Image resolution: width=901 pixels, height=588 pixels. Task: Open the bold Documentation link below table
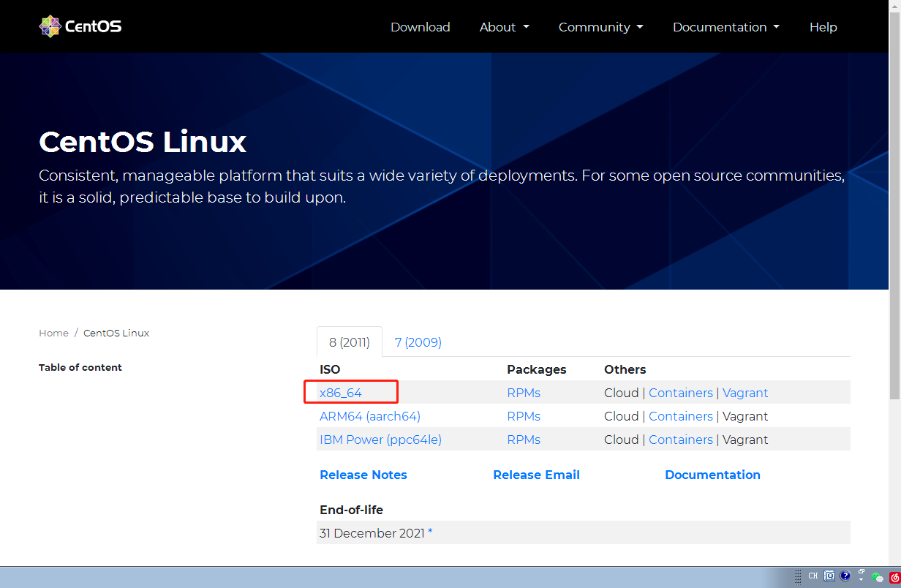[712, 475]
